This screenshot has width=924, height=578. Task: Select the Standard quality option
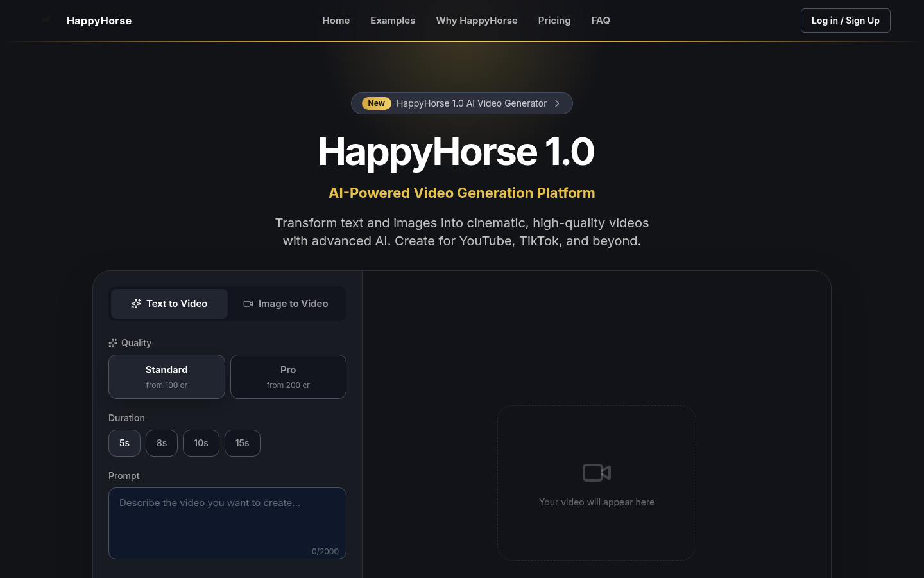[167, 376]
